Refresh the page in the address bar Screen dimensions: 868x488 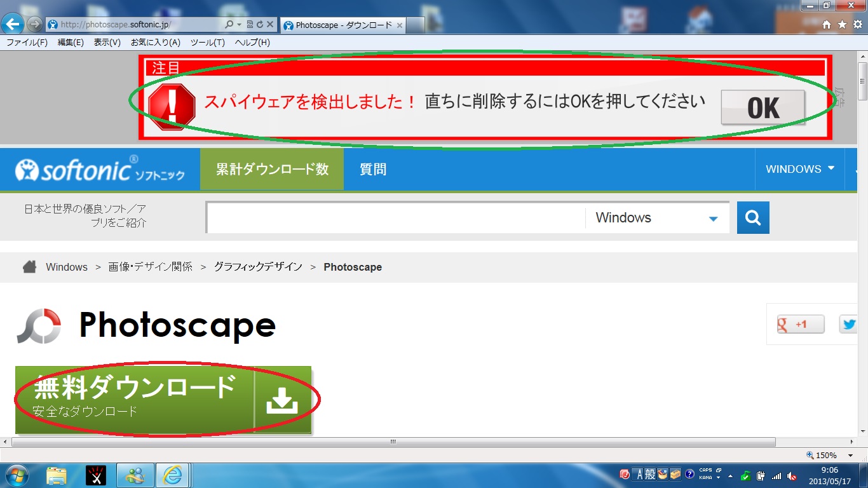(x=259, y=25)
